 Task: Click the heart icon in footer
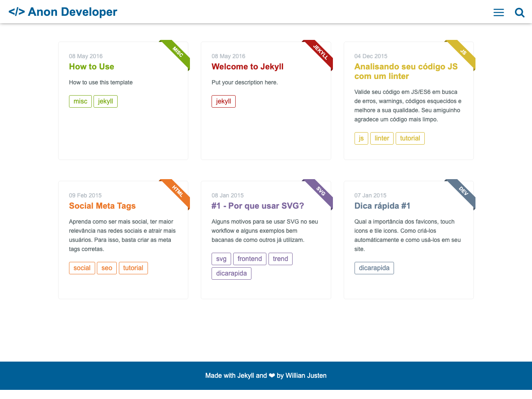271,375
